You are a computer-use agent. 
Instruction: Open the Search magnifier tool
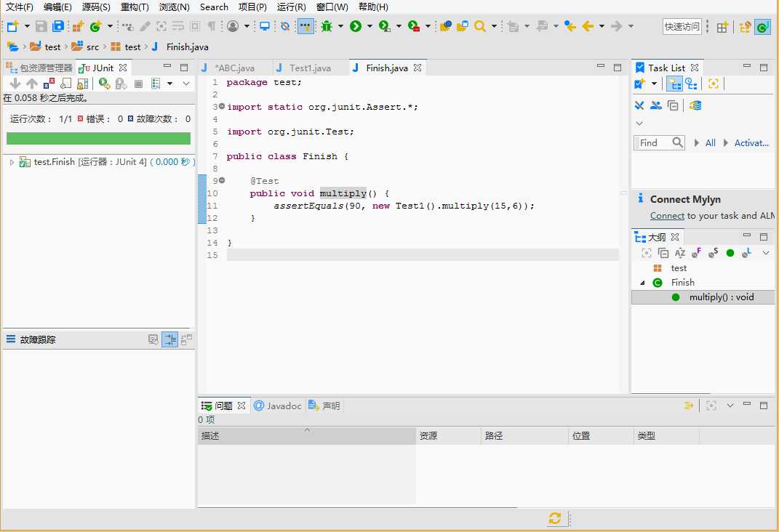tap(480, 26)
